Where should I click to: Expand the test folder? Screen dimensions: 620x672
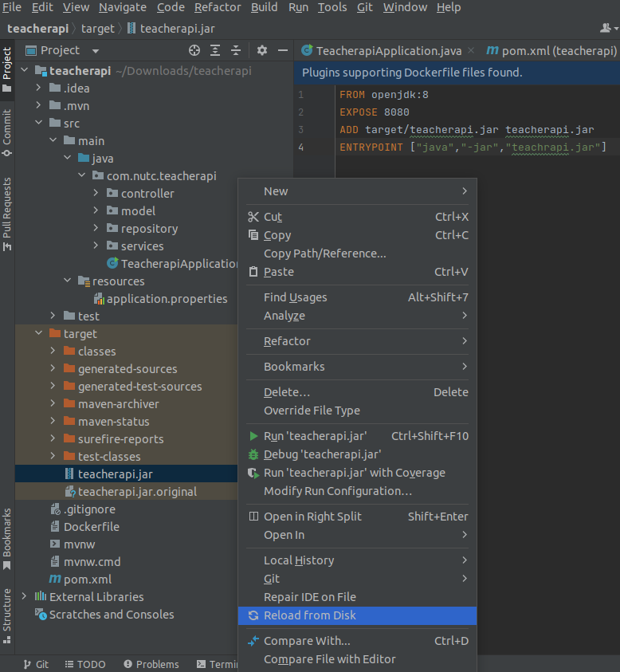coord(53,316)
